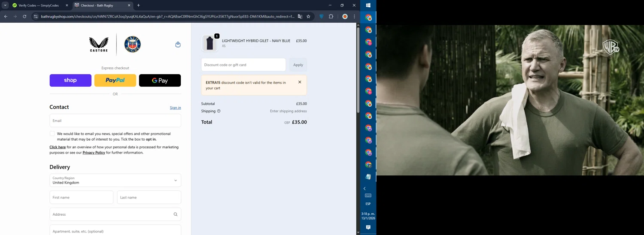Click the Bath Rugby crest logo
The image size is (644, 235).
pos(133,44)
